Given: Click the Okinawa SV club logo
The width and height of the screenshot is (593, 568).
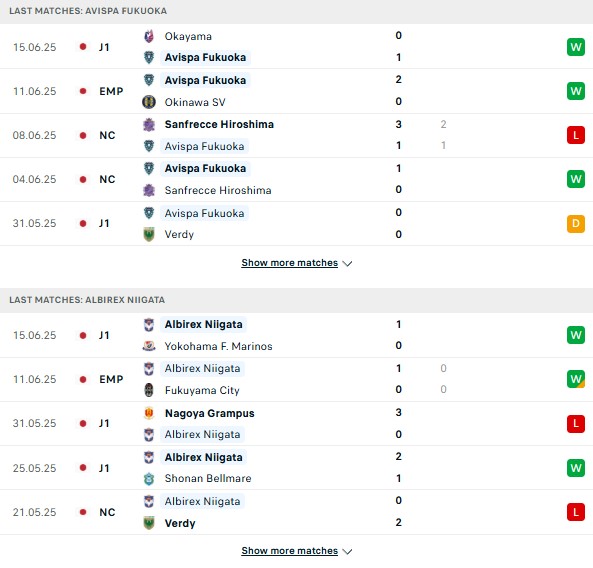Looking at the screenshot, I should tap(149, 102).
